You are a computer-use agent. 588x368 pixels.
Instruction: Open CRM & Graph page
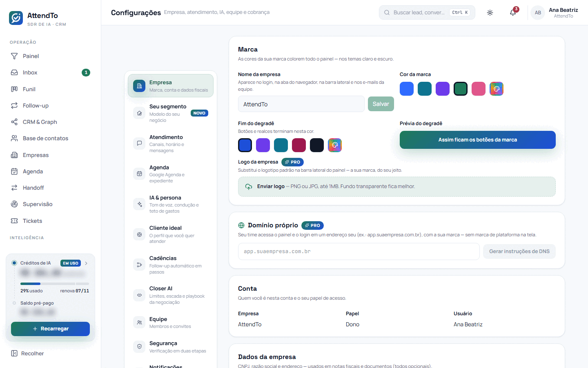point(50,122)
